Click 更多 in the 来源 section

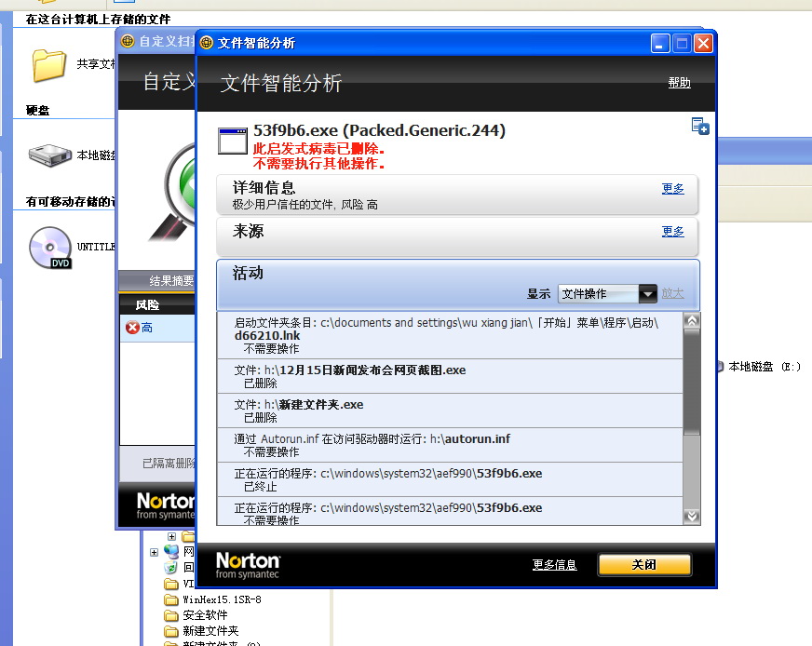[x=672, y=232]
